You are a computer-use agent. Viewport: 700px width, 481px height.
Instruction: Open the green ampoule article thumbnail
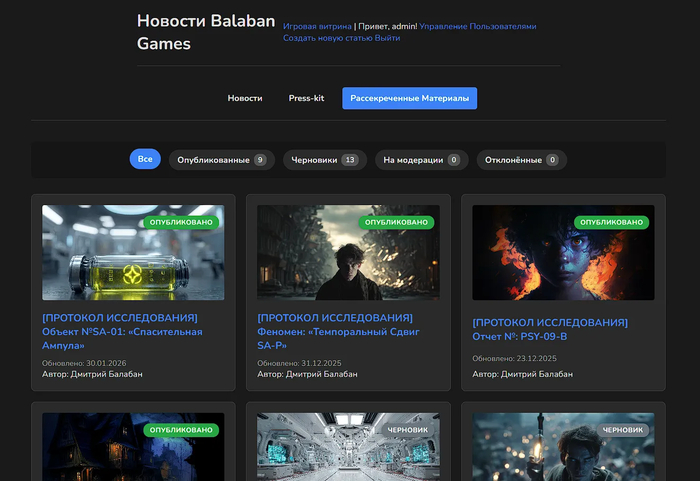click(133, 253)
